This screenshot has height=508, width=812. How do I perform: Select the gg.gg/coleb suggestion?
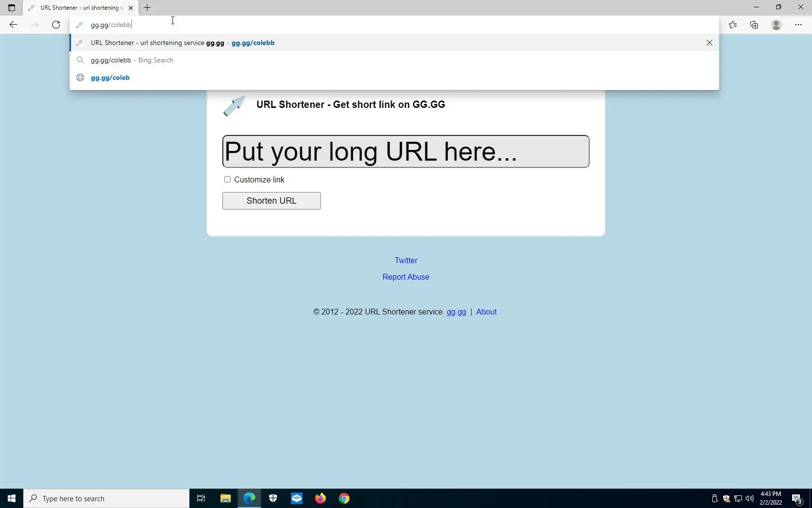click(394, 77)
